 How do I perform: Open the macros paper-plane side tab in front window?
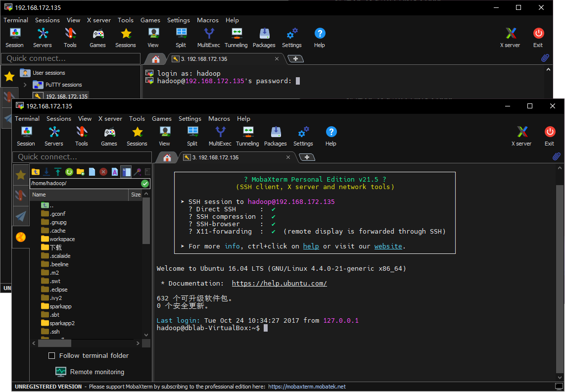[x=21, y=216]
